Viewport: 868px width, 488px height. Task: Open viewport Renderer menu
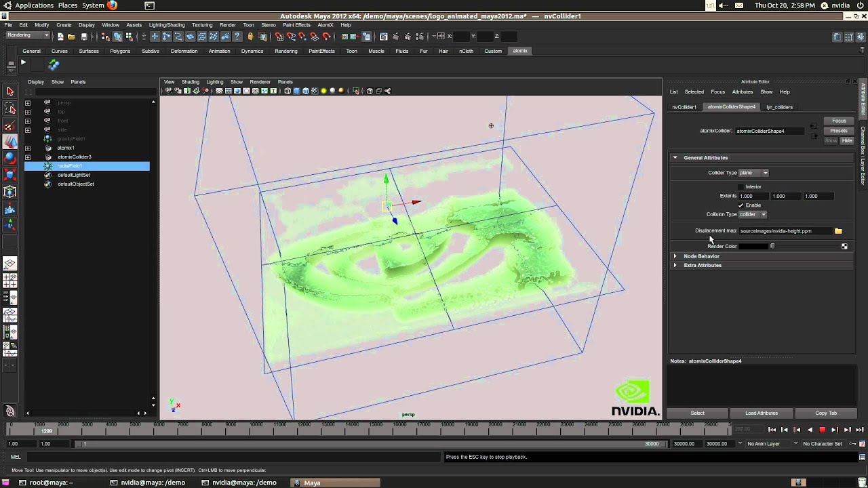[260, 82]
